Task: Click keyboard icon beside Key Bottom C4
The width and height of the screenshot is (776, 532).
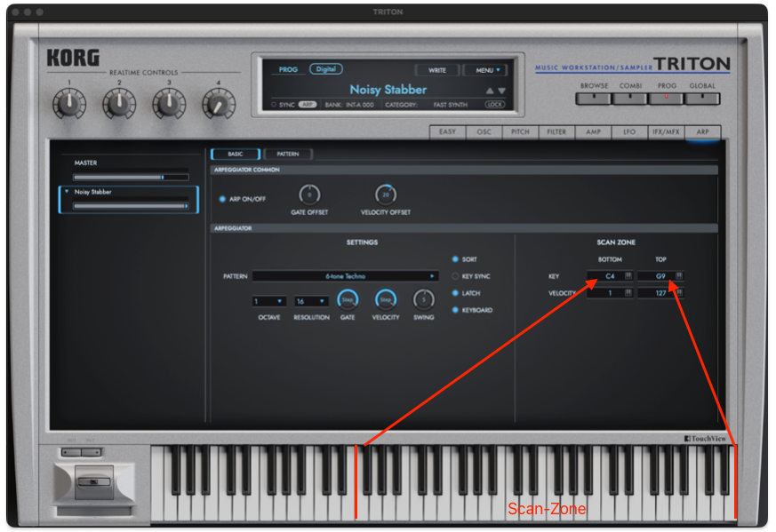Action: (x=628, y=276)
